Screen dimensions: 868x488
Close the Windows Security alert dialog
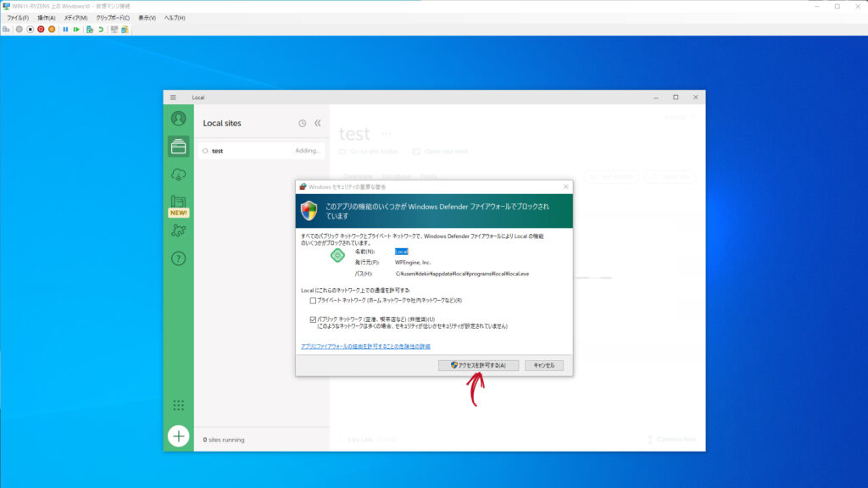coord(565,186)
